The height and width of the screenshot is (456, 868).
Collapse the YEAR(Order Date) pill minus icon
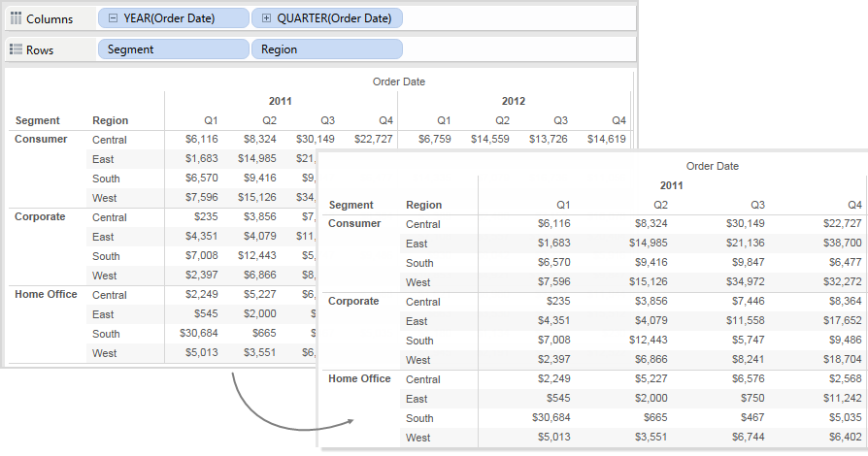pyautogui.click(x=113, y=18)
